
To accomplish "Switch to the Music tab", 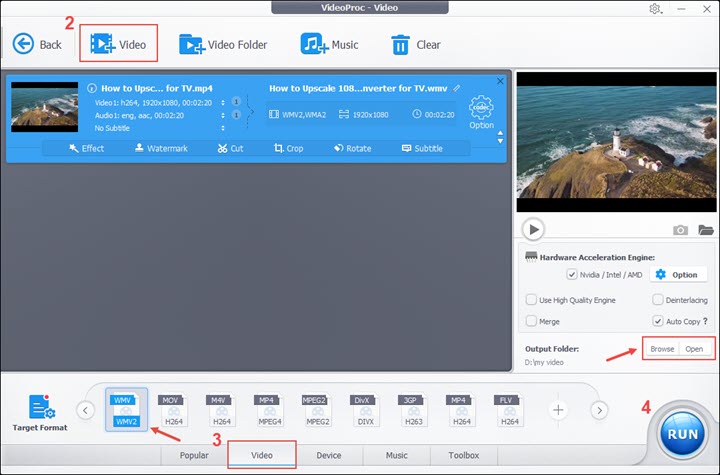I will tap(397, 455).
